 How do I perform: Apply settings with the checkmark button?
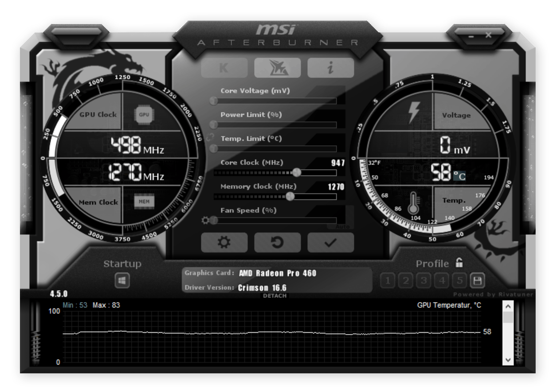[x=330, y=242]
